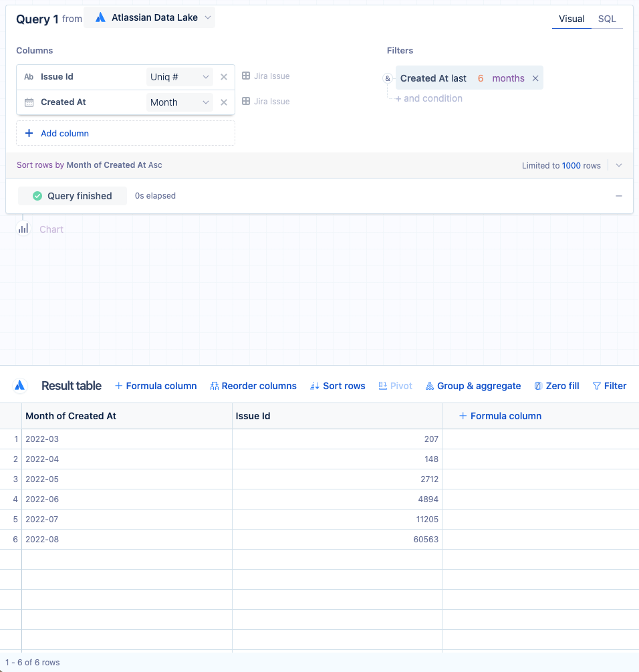Image resolution: width=639 pixels, height=672 pixels.
Task: Click the Query finished status button
Action: (72, 196)
